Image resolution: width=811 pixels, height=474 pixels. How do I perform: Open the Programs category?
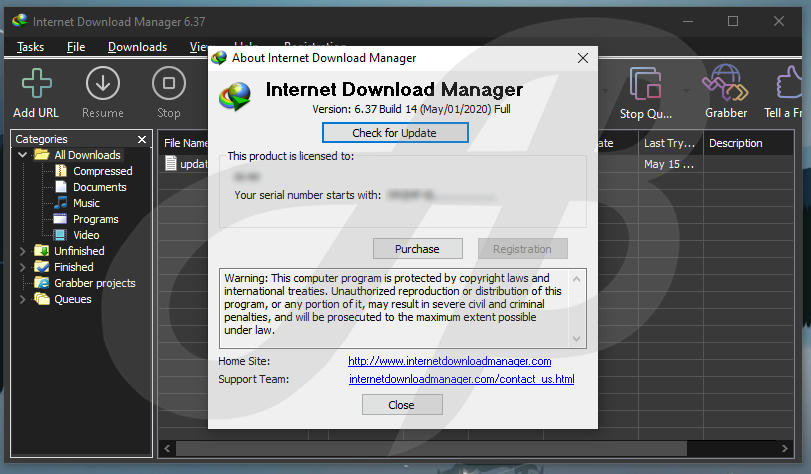95,219
